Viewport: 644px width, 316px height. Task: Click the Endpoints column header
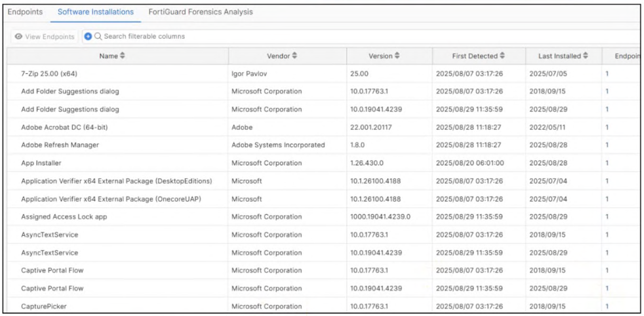click(628, 56)
